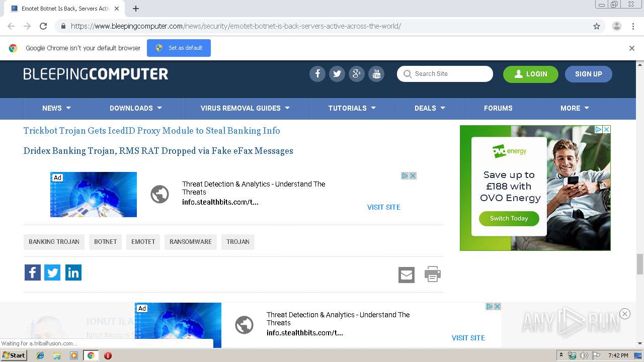
Task: Close the bottom sticky ad overlay
Action: pyautogui.click(x=625, y=314)
